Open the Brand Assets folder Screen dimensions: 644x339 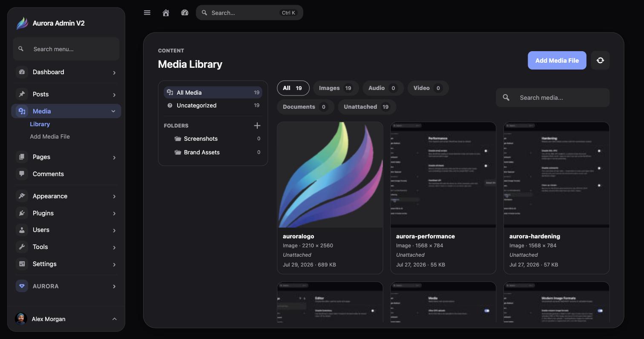pos(213,152)
